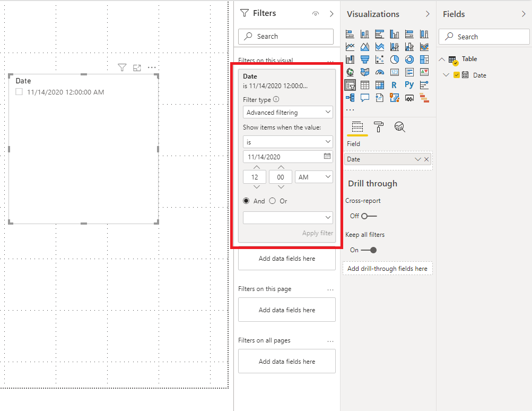Open Filters on all pages ellipsis

tap(330, 341)
